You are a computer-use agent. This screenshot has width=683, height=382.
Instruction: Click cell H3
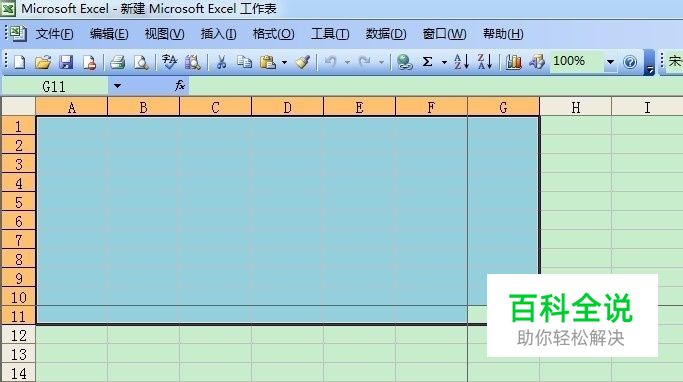point(575,164)
